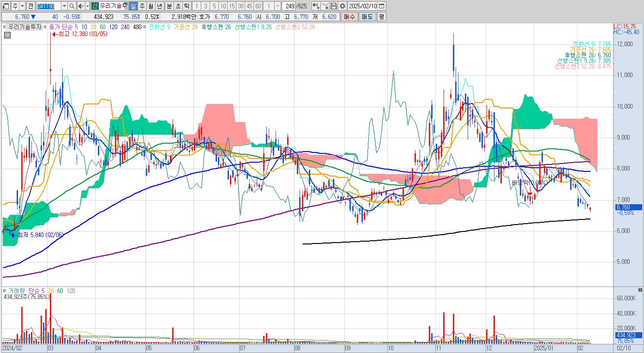Open the 주 market type dropdown arrow
This screenshot has width=644, height=353.
point(22,6)
